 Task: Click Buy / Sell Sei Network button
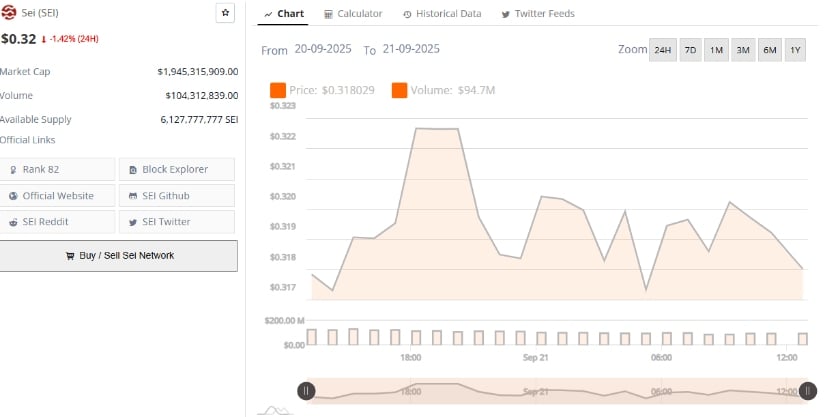pos(118,256)
